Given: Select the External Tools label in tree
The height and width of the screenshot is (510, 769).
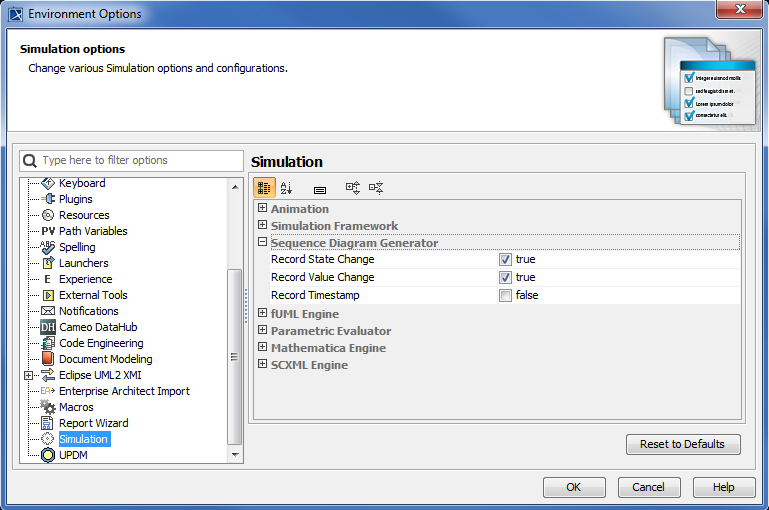Looking at the screenshot, I should tap(93, 295).
